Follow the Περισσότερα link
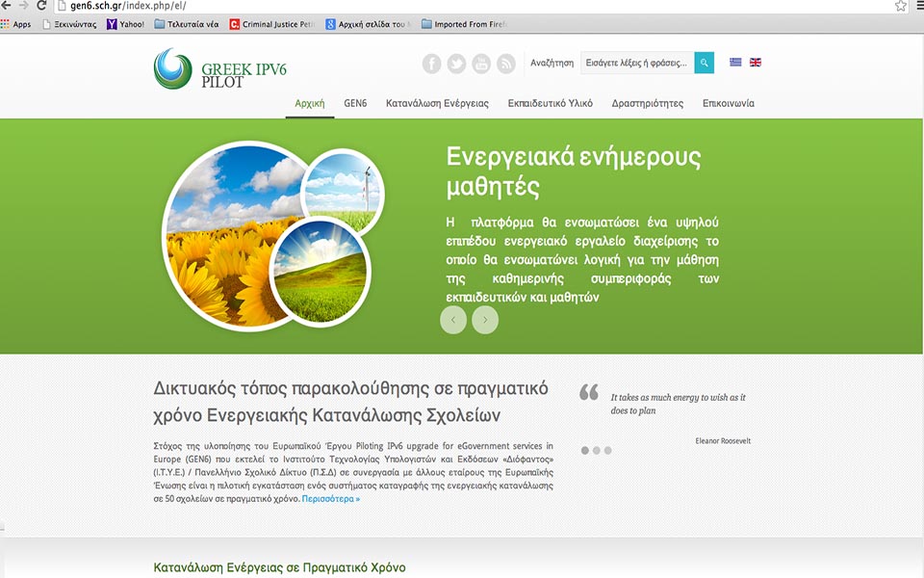The height and width of the screenshot is (578, 924). [x=331, y=499]
